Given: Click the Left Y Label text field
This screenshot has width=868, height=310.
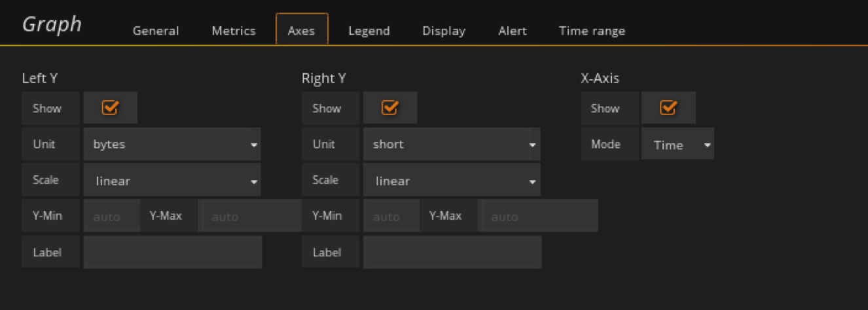Looking at the screenshot, I should tap(172, 252).
